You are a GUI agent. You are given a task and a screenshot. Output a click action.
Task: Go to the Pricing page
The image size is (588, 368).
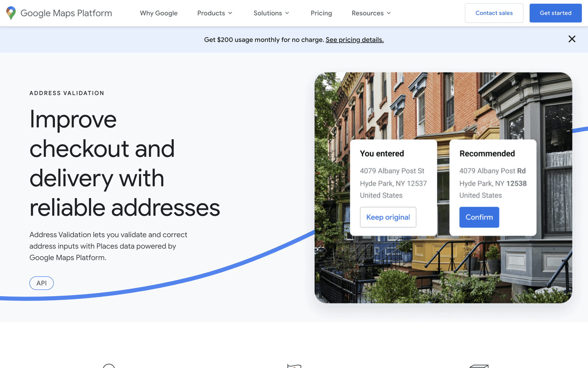point(321,13)
